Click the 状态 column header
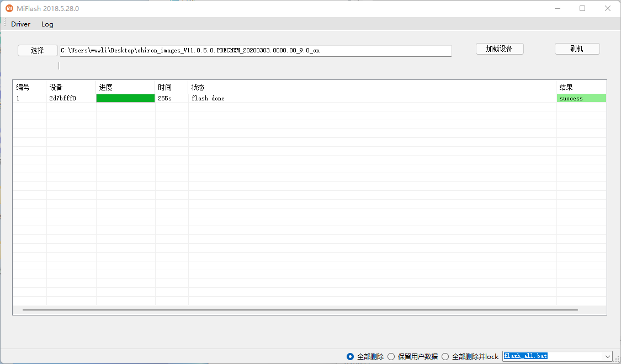The image size is (621, 364). (x=372, y=87)
